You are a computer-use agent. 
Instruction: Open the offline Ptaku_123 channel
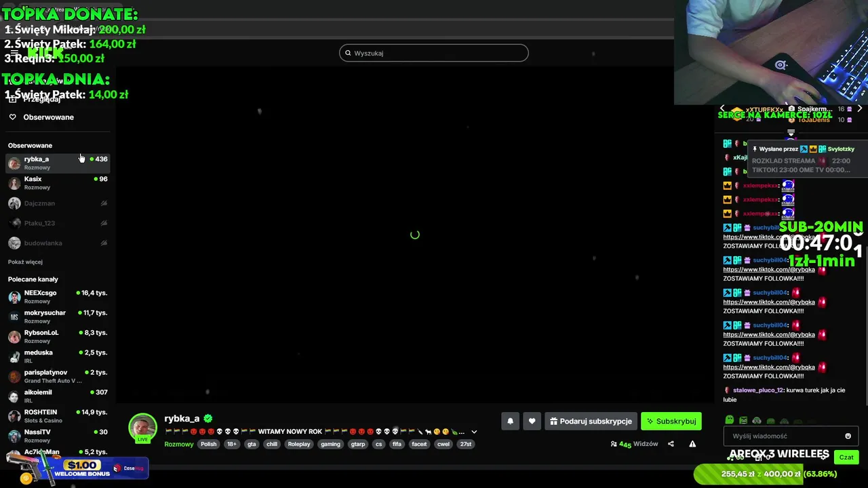pos(57,223)
